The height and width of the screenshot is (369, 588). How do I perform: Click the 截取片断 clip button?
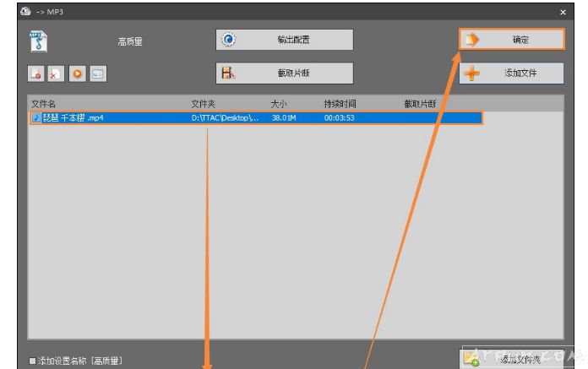click(285, 73)
